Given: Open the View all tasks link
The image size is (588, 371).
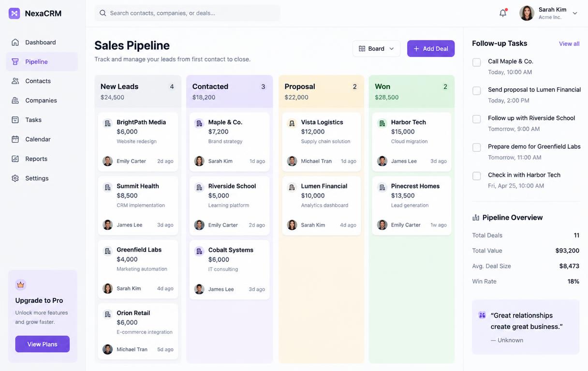Looking at the screenshot, I should [x=569, y=43].
